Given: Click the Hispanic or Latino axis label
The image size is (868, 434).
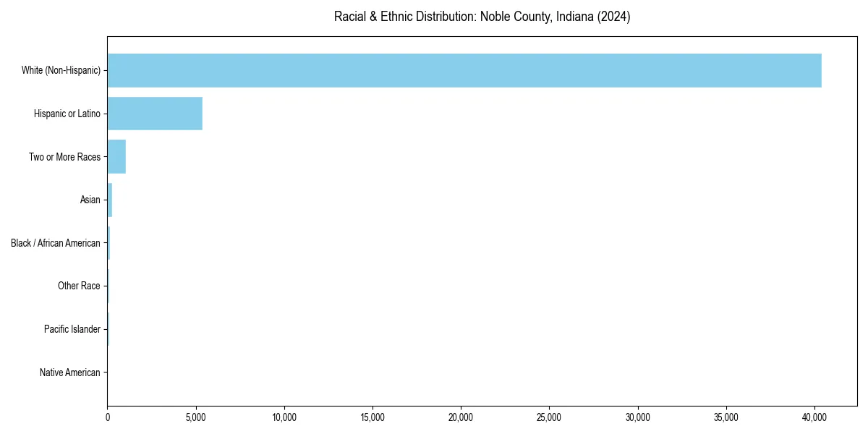Looking at the screenshot, I should pos(67,114).
